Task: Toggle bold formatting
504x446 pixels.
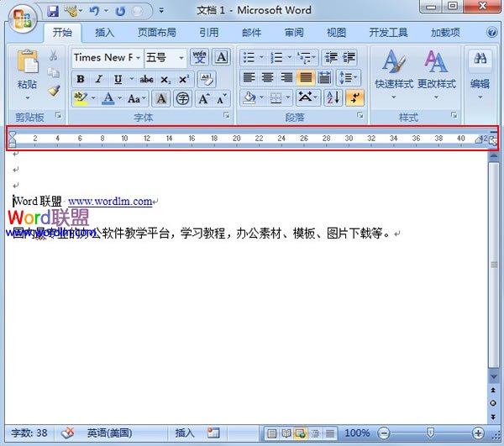Action: click(x=81, y=79)
